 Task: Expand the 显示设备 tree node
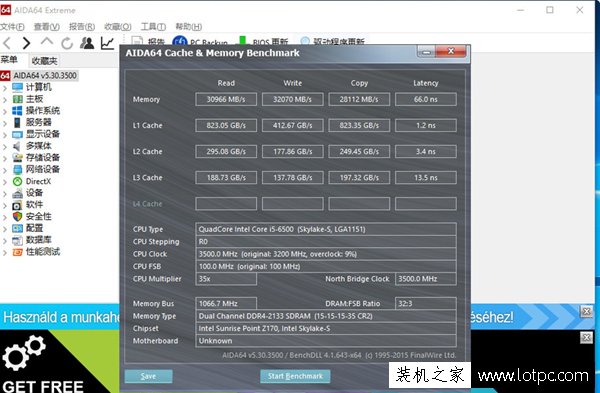(x=5, y=135)
